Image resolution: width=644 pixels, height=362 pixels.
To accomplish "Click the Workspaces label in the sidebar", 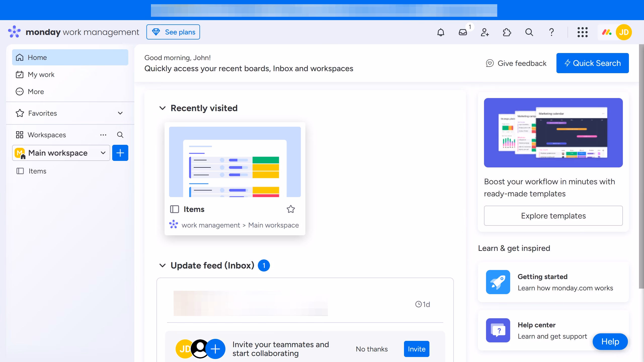I will point(47,135).
